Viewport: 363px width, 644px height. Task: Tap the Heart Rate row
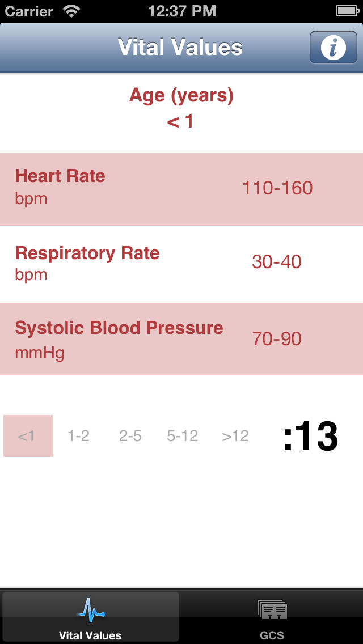tap(181, 189)
